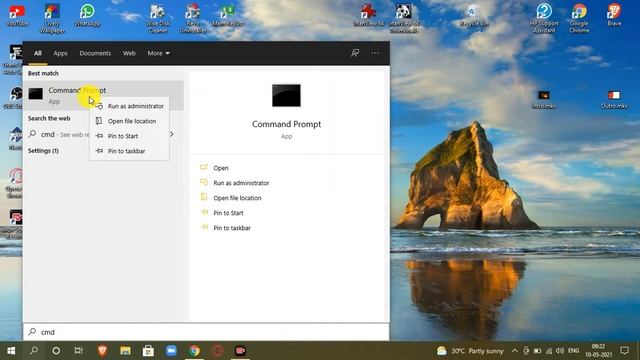Click the large Command Prompt preview icon
Image resolution: width=640 pixels, height=360 pixels.
(286, 95)
